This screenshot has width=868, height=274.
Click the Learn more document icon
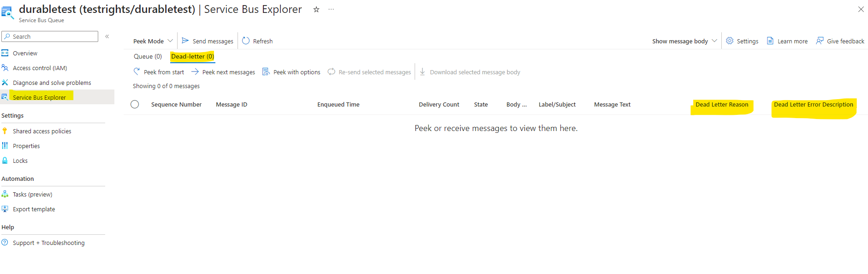pos(770,41)
